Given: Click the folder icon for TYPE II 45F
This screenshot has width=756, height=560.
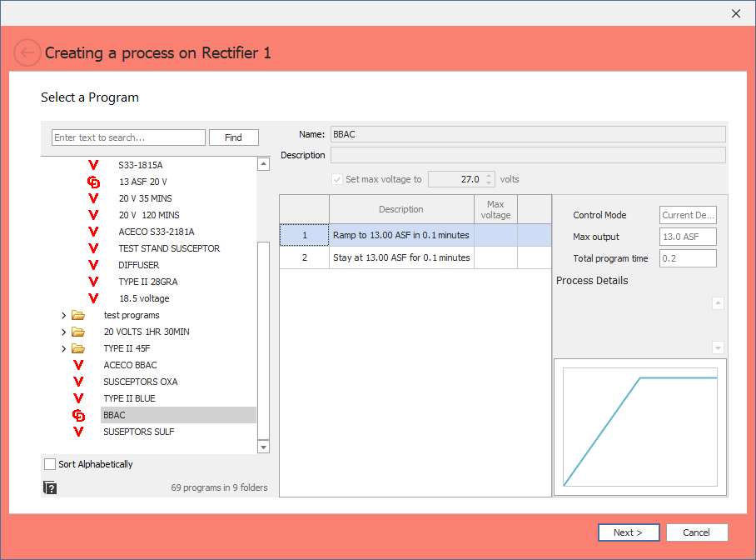Looking at the screenshot, I should 79,348.
